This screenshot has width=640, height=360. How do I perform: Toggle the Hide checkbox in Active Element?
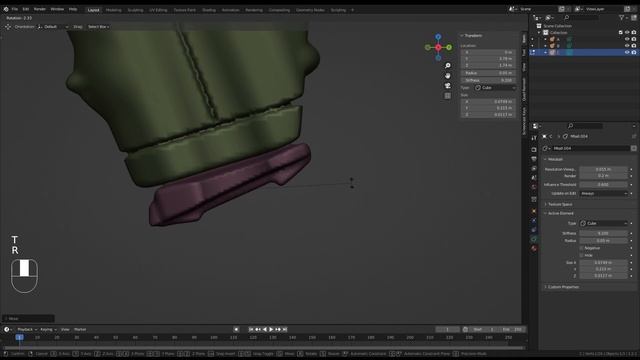click(x=582, y=255)
